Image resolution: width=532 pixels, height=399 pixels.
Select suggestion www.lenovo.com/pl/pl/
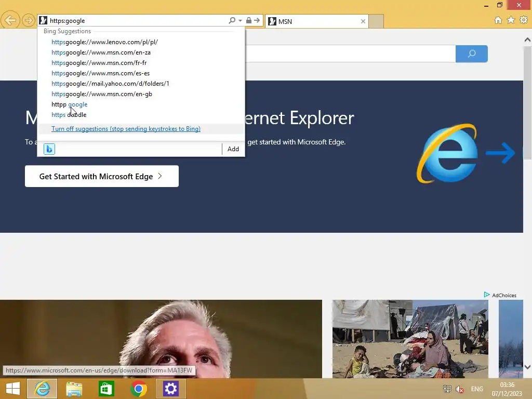point(104,42)
